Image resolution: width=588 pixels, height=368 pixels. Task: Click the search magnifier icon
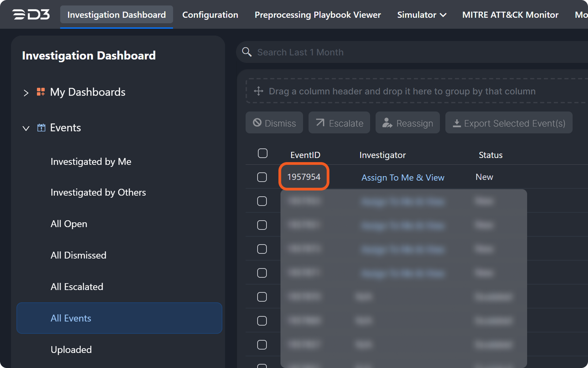click(x=247, y=52)
